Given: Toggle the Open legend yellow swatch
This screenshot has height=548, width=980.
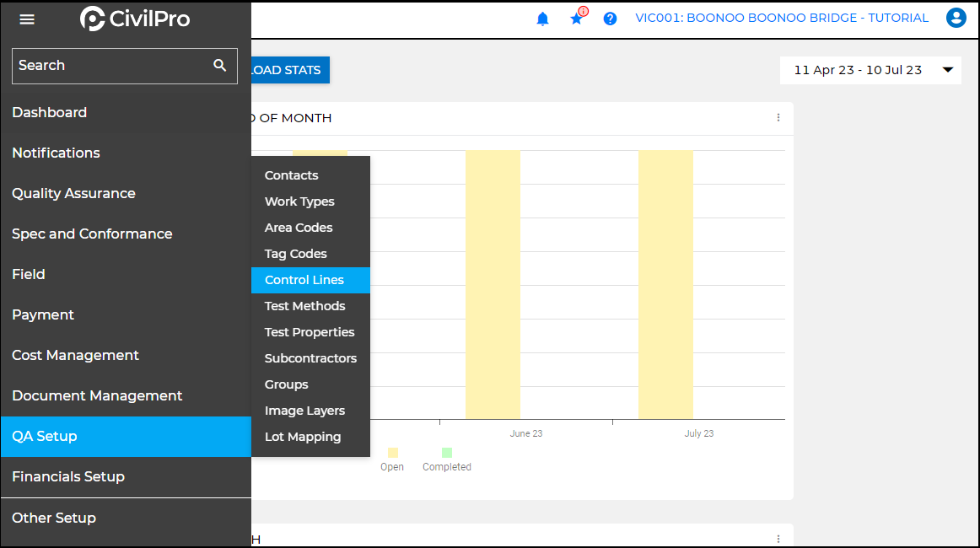Looking at the screenshot, I should click(x=392, y=453).
